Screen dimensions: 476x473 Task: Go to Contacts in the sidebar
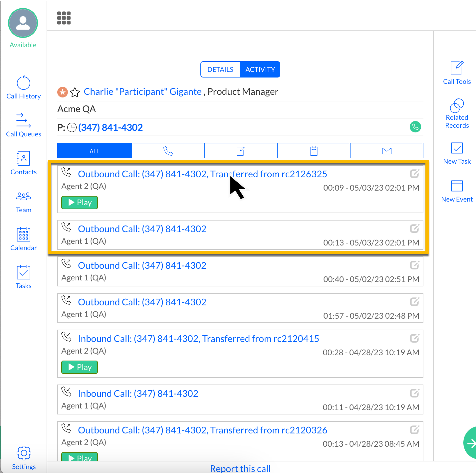tap(23, 163)
